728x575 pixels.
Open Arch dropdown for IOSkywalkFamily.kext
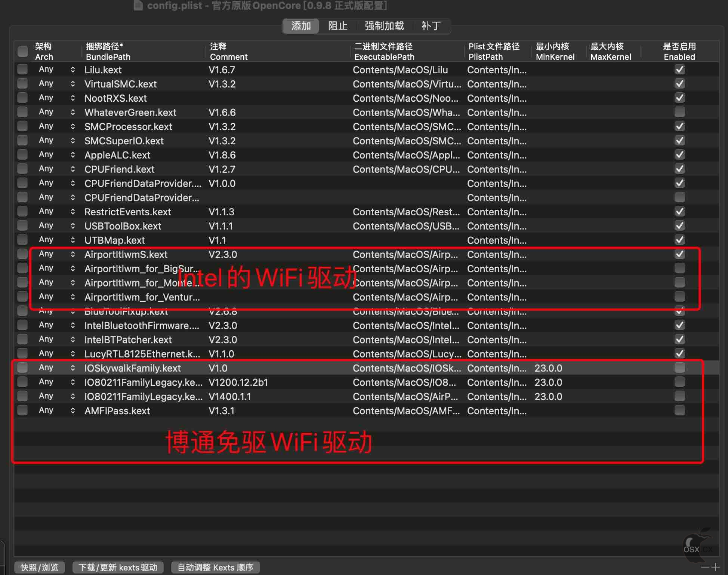coord(73,368)
